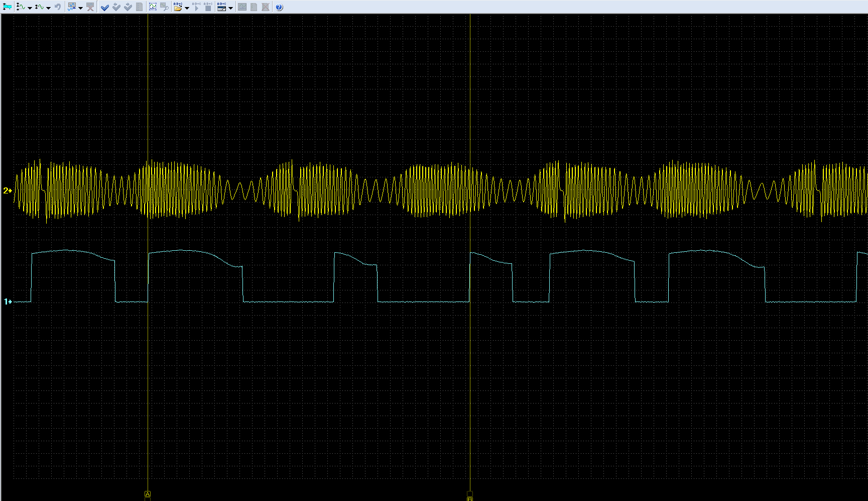The height and width of the screenshot is (501, 868).
Task: Open the vertical scale tool dropdown arrow
Action: click(x=30, y=8)
